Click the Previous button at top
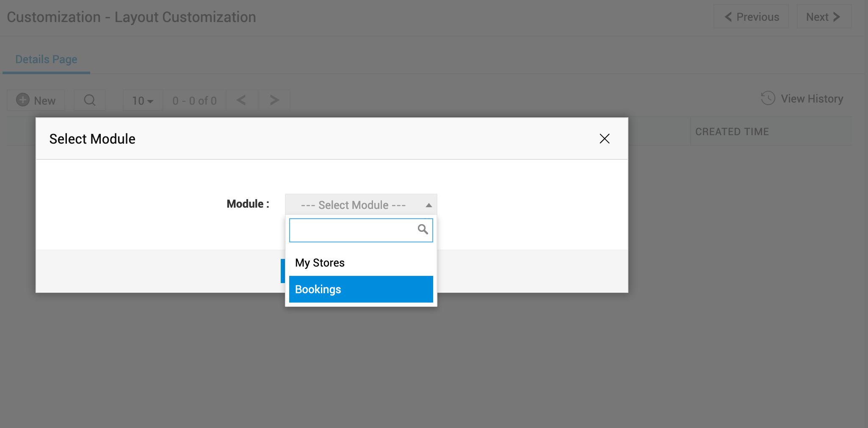868x428 pixels. [751, 17]
